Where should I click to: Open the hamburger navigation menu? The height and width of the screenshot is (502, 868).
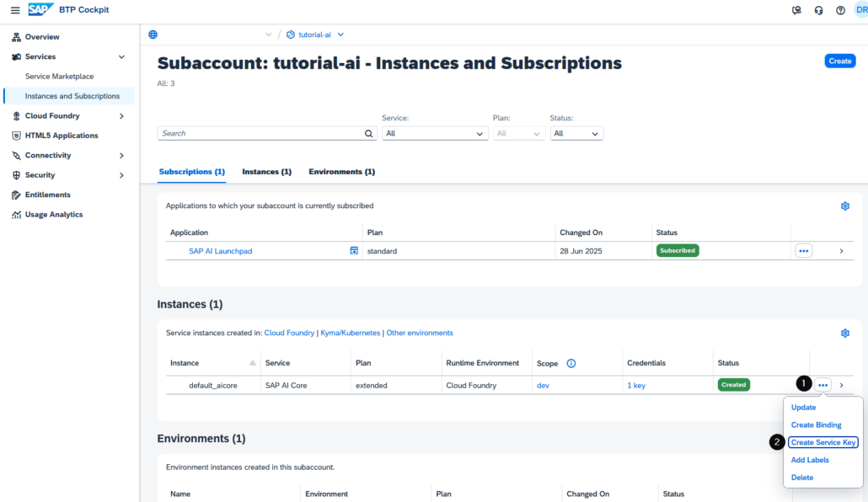point(15,10)
